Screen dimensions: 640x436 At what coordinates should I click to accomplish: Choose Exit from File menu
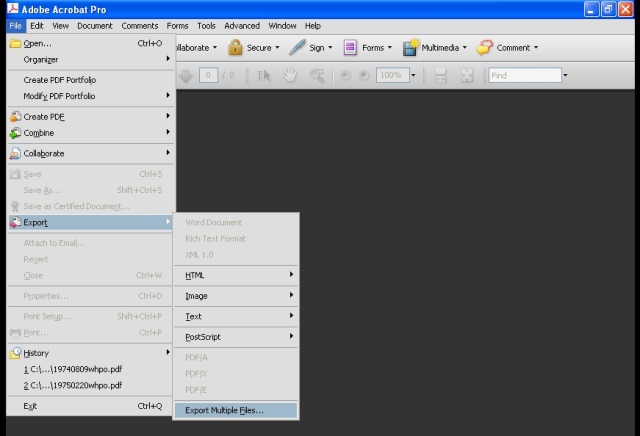point(91,406)
